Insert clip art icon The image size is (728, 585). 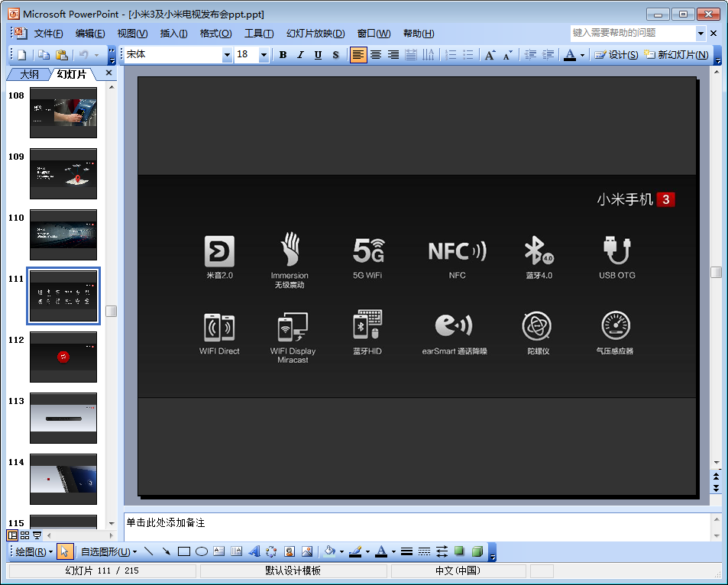click(x=290, y=551)
